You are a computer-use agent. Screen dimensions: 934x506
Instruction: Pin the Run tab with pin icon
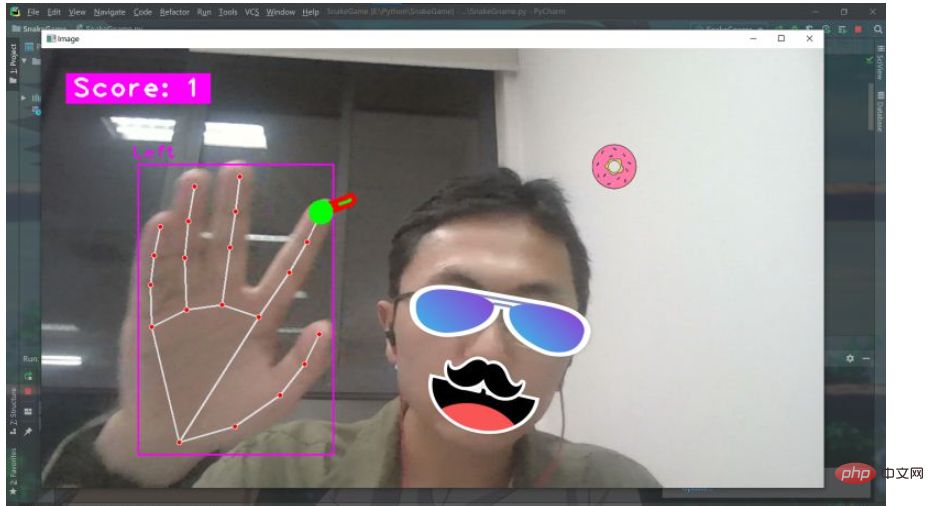pos(28,431)
